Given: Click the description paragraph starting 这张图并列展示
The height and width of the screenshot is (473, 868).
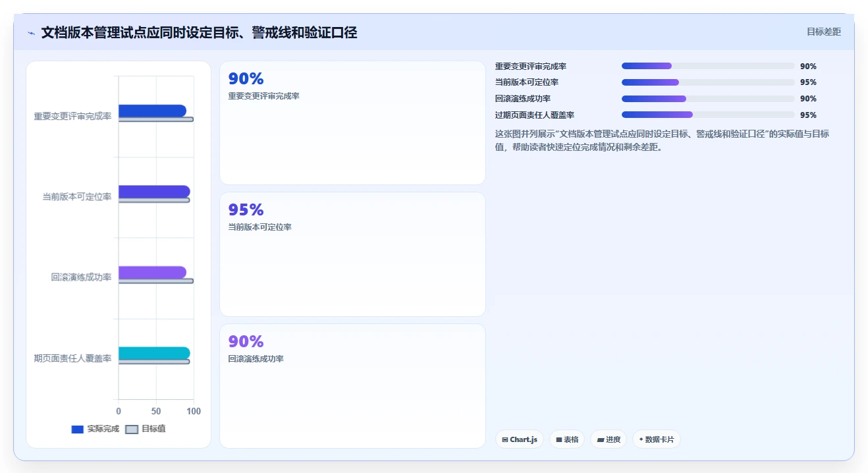Looking at the screenshot, I should [662, 140].
